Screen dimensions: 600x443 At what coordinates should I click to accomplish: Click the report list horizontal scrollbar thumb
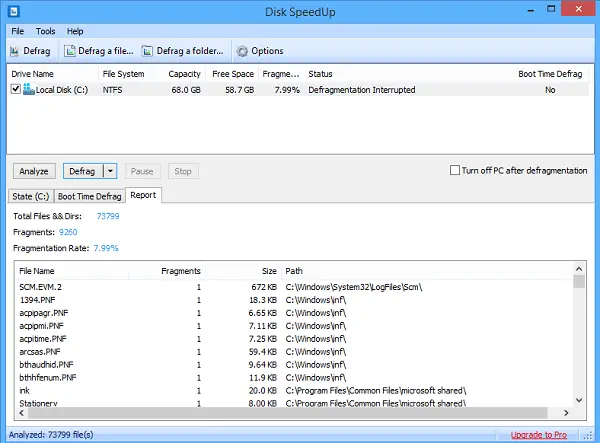pos(287,413)
